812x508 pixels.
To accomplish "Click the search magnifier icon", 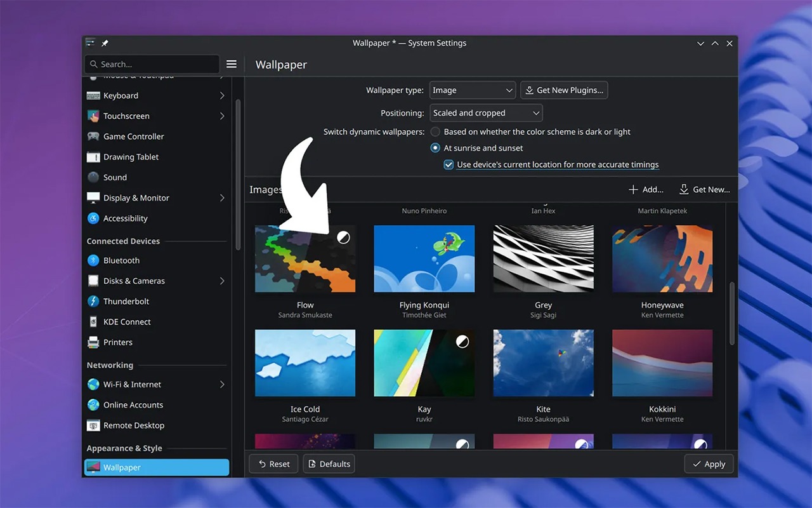I will (x=94, y=64).
